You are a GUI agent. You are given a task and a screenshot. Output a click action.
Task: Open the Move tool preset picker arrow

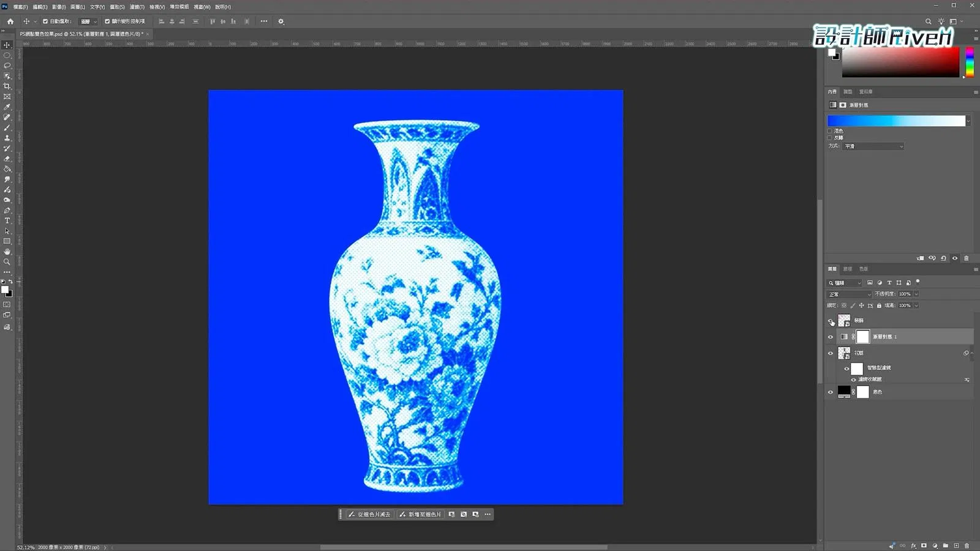(35, 21)
